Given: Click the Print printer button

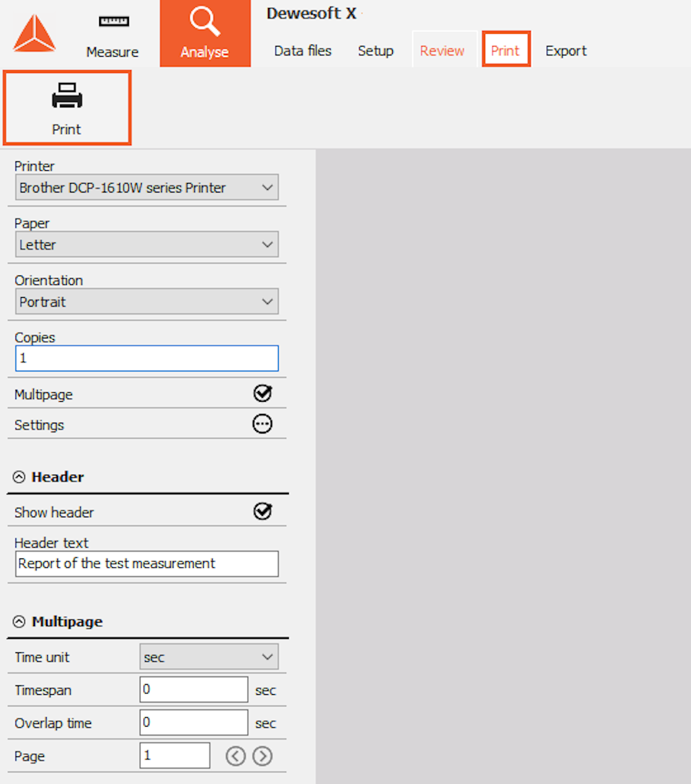Looking at the screenshot, I should (x=67, y=108).
